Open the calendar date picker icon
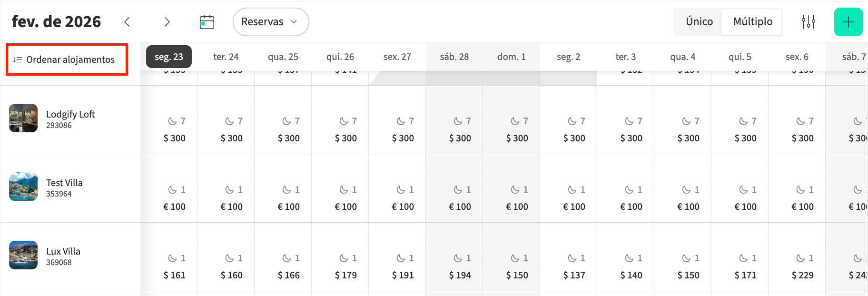 click(x=207, y=22)
